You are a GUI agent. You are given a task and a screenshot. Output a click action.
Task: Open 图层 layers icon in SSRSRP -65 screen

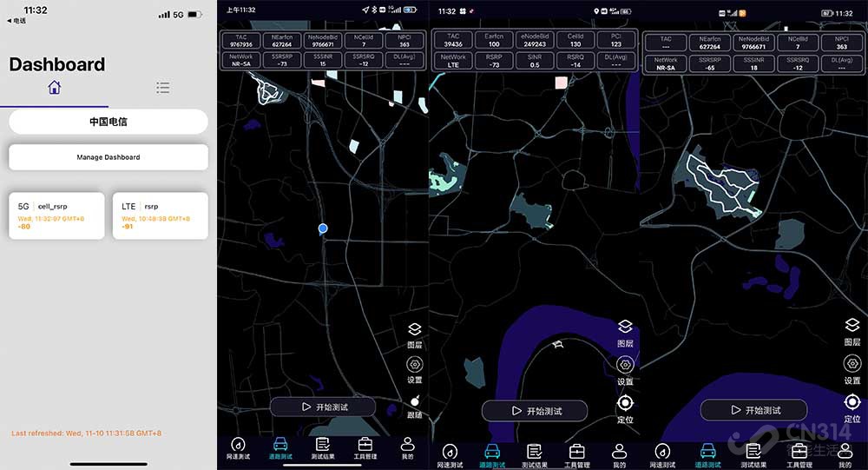pyautogui.click(x=852, y=332)
